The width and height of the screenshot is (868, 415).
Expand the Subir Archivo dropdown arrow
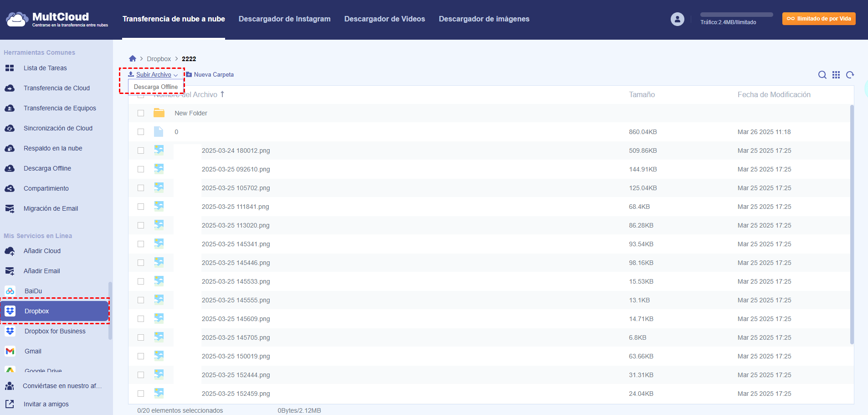click(x=176, y=75)
